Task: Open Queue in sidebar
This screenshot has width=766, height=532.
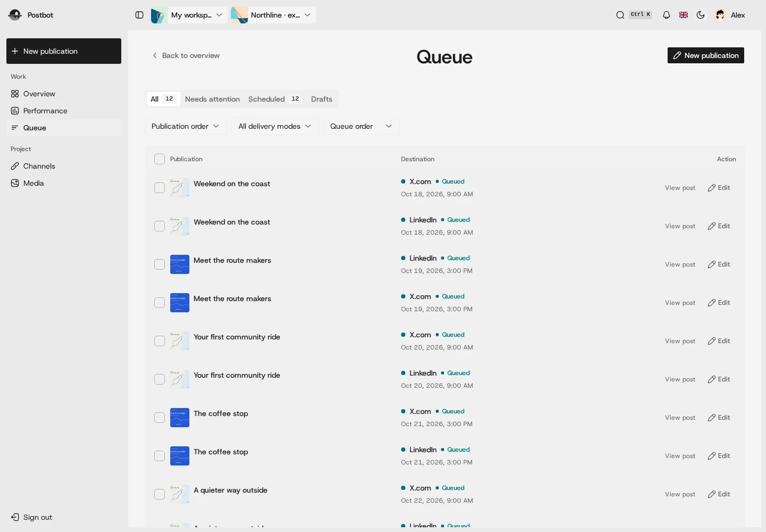Action: 64,128
